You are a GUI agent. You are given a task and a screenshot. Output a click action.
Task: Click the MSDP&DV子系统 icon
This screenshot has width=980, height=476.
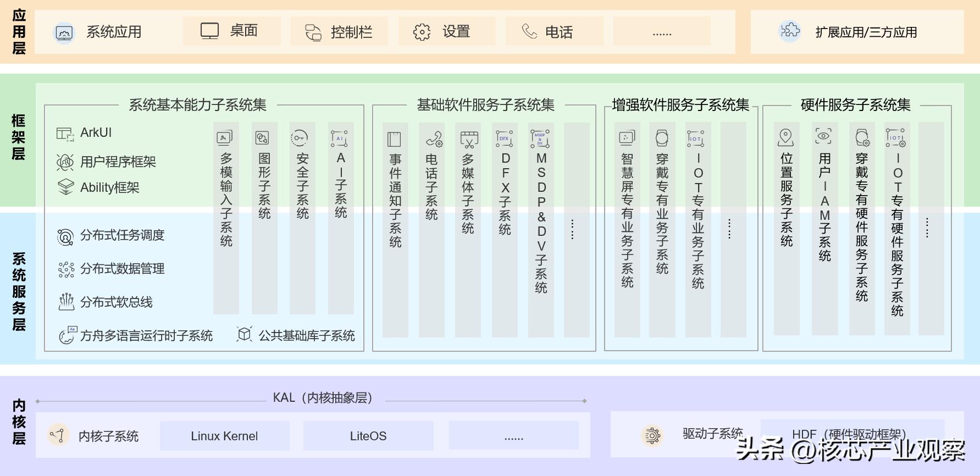tap(540, 139)
